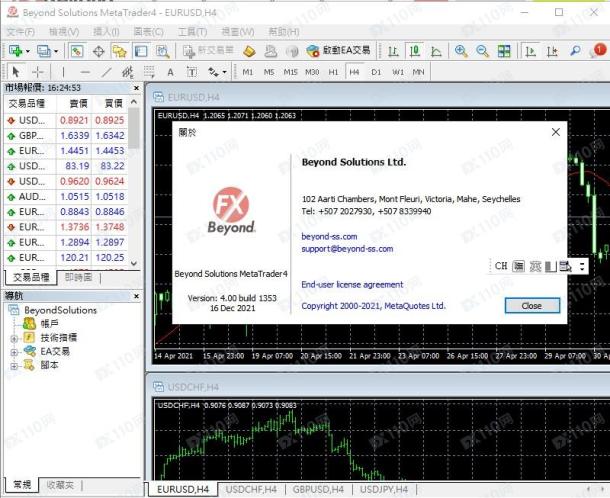Screen dimensions: 610x498
Task: Click the gold MetaEditor book icon
Action: (x=249, y=51)
